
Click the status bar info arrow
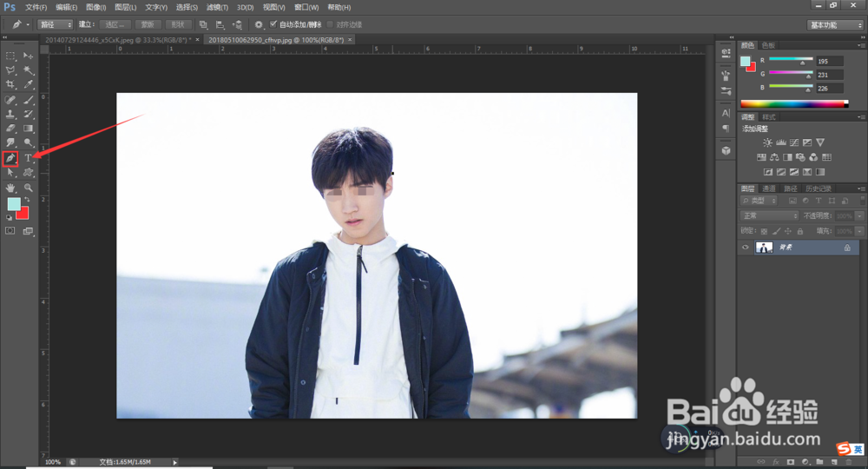pos(175,462)
